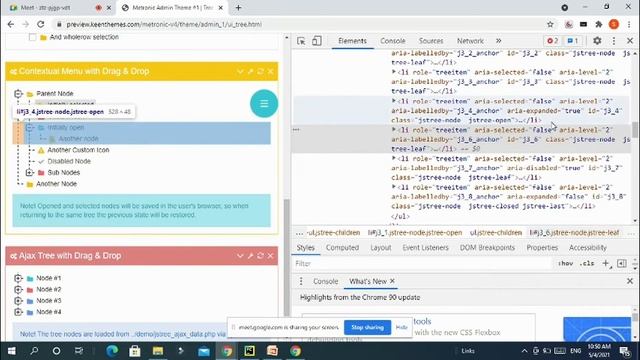The height and width of the screenshot is (360, 640).
Task: Go back in browser history
Action: 11,24
